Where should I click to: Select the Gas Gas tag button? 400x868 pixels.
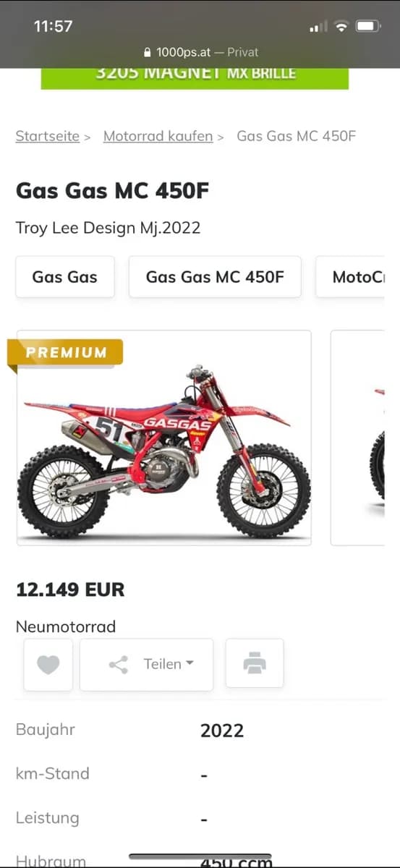click(65, 276)
